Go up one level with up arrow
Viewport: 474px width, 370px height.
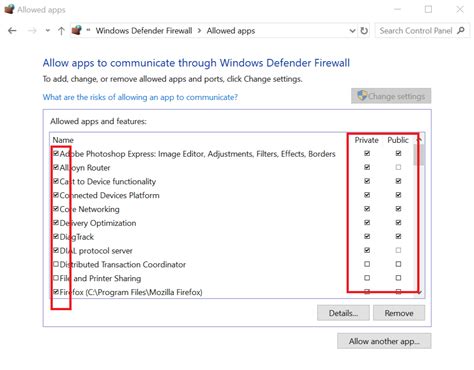tap(61, 31)
